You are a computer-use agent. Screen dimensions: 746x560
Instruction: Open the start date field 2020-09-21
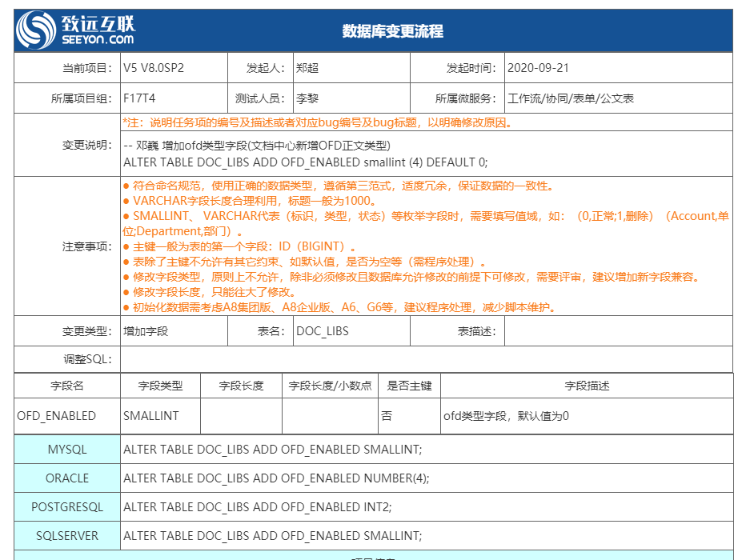point(618,68)
